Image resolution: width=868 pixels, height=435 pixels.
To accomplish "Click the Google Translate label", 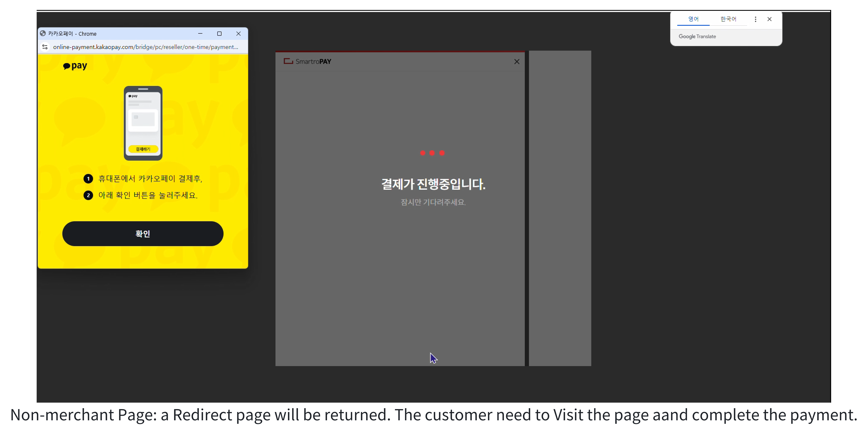I will [x=697, y=36].
